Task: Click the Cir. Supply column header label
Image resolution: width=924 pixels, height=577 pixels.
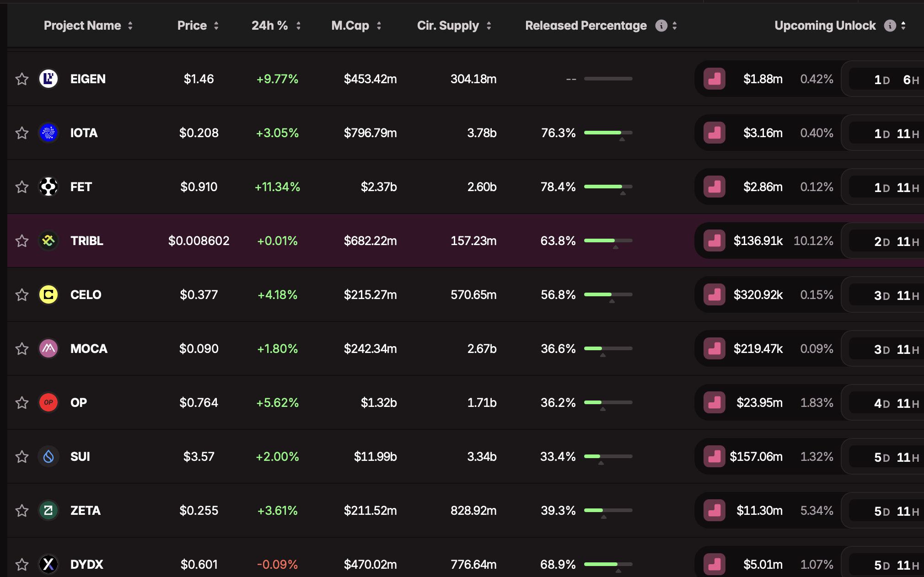Action: point(448,26)
